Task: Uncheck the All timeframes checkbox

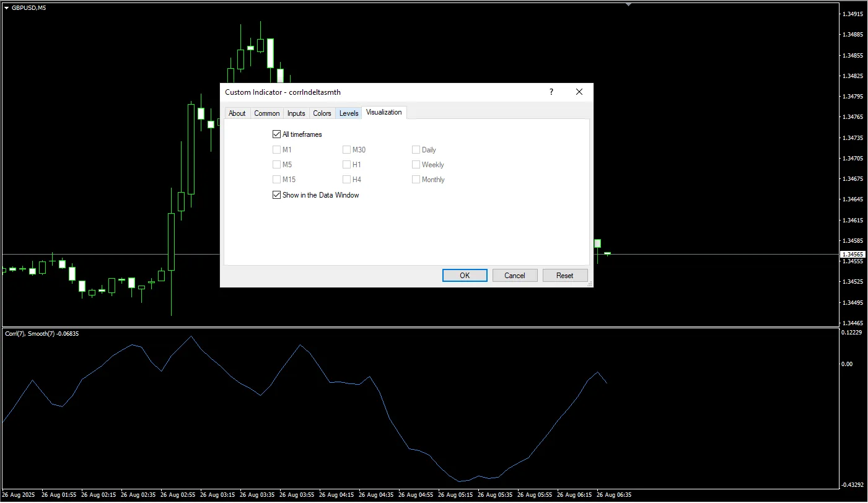Action: 276,134
